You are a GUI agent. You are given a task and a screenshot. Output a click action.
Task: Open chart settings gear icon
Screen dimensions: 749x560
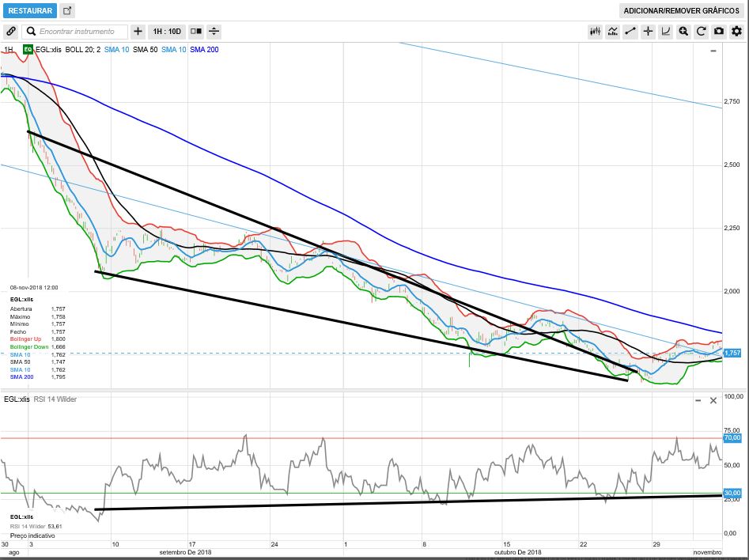coord(736,32)
